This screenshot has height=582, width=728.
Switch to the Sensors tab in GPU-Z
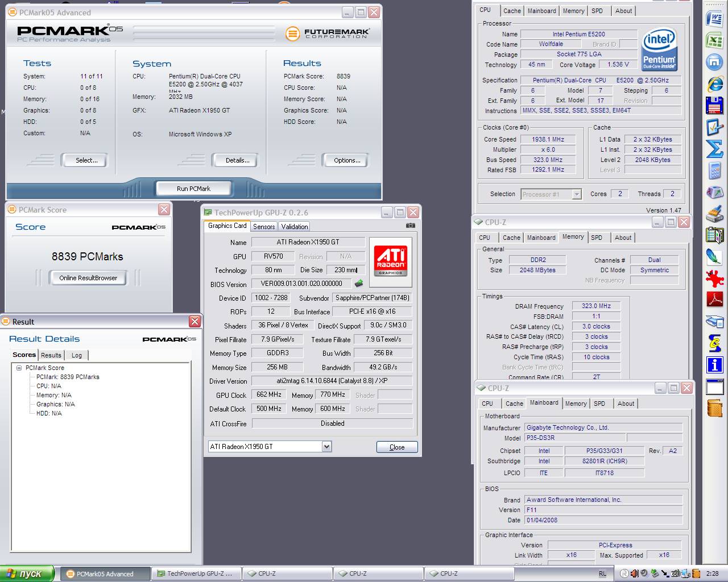[x=264, y=226]
